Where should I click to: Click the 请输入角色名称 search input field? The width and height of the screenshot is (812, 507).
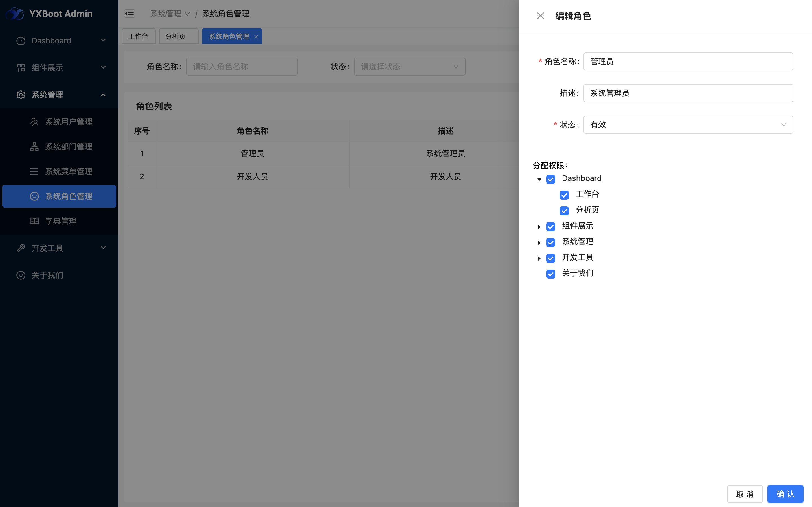(242, 66)
